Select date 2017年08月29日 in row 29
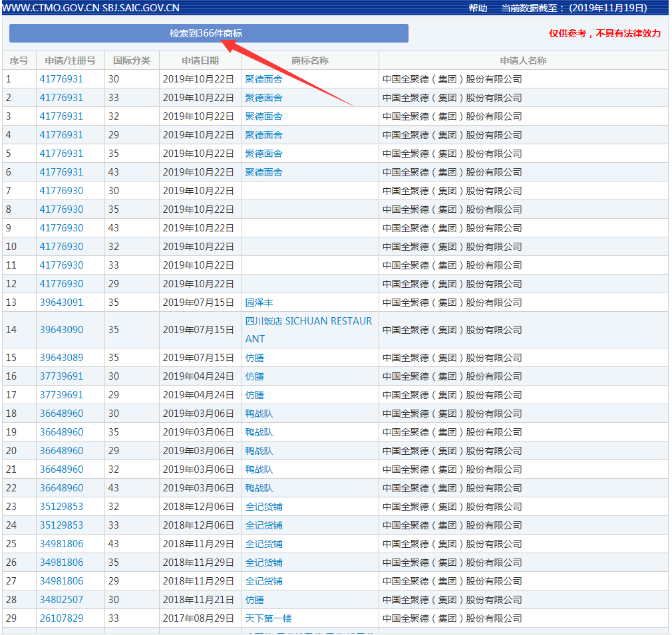The width and height of the screenshot is (672, 635). (x=198, y=619)
